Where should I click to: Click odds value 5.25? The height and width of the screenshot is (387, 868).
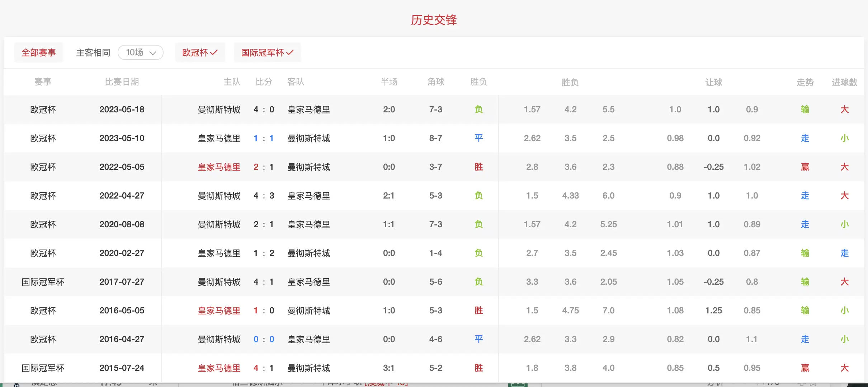(x=609, y=224)
